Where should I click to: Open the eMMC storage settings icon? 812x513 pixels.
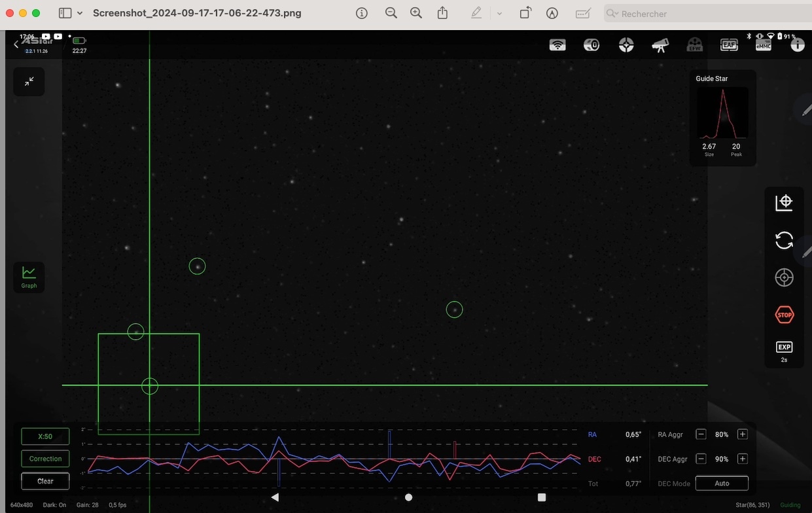763,44
